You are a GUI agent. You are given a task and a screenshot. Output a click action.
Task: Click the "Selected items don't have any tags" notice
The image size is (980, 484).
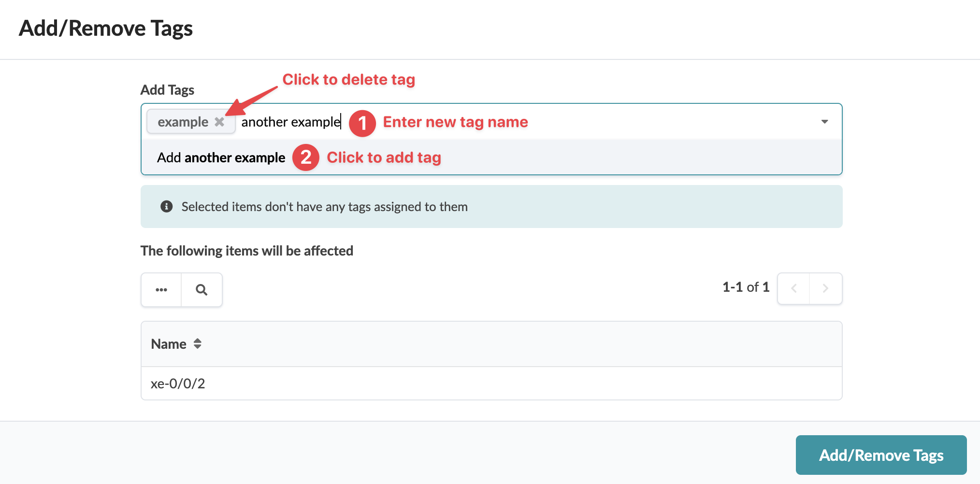click(x=324, y=207)
